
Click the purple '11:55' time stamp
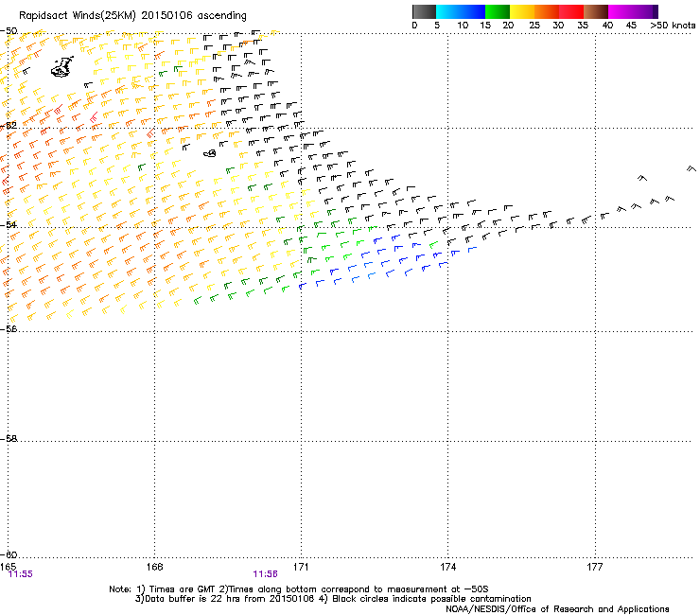(x=21, y=574)
